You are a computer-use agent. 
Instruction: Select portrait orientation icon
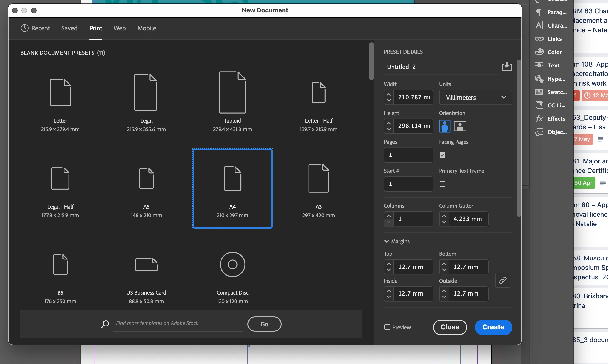pos(444,126)
